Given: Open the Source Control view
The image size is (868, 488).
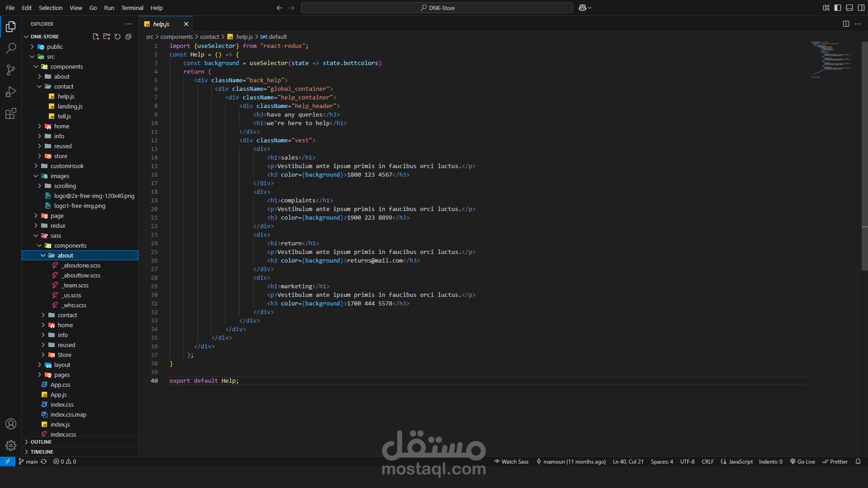Looking at the screenshot, I should tap(11, 70).
